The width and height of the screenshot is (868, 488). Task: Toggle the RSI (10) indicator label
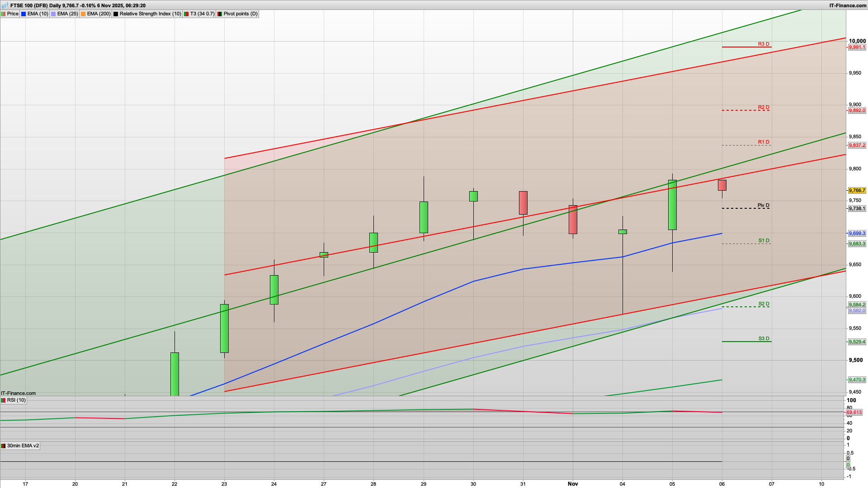[x=17, y=400]
